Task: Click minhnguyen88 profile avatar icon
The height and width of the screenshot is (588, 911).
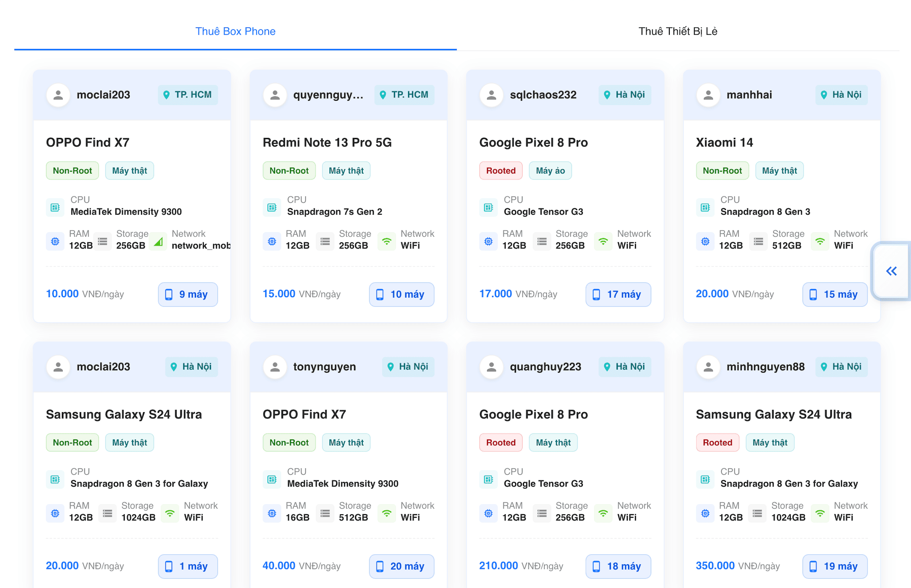Action: tap(708, 367)
